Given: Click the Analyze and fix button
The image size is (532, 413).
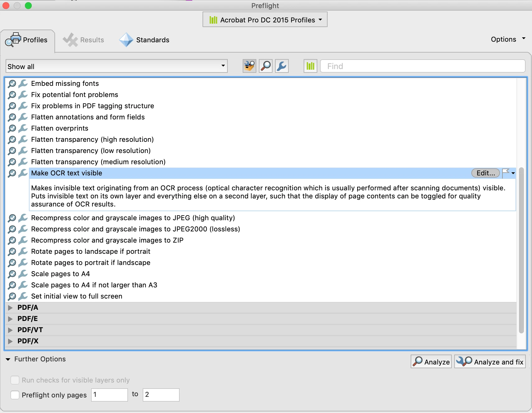Looking at the screenshot, I should tap(490, 362).
